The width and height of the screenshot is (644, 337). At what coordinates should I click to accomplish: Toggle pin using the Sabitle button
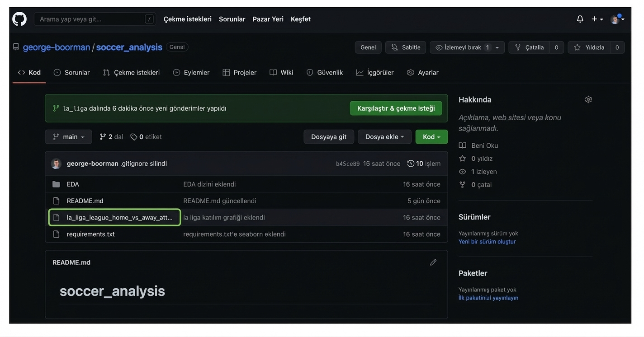(x=406, y=47)
